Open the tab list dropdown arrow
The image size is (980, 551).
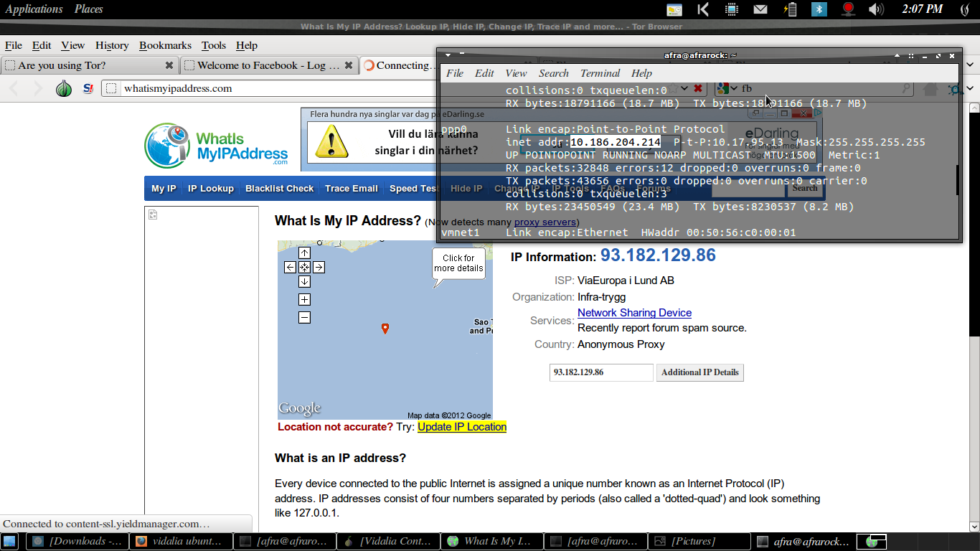(971, 65)
